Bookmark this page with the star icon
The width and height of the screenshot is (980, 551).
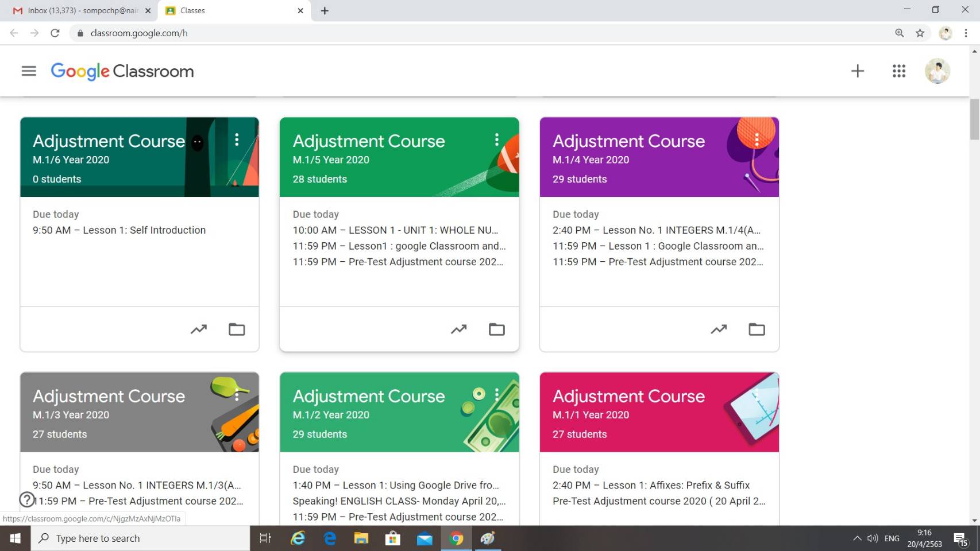(920, 33)
